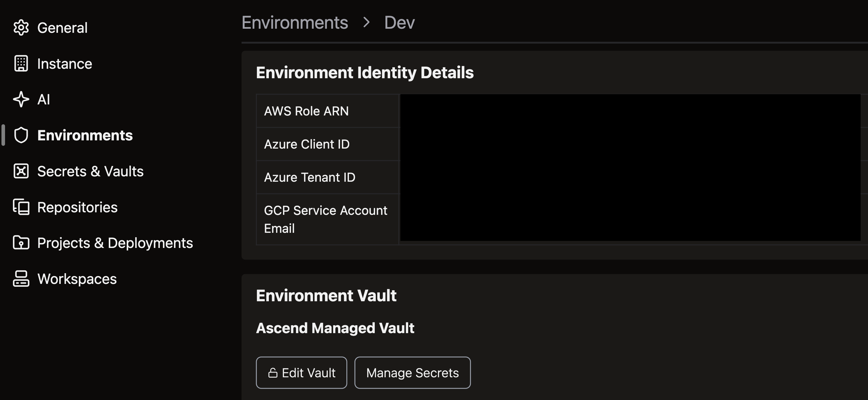Image resolution: width=868 pixels, height=400 pixels.
Task: Click the AWS Role ARN row label
Action: coord(306,111)
